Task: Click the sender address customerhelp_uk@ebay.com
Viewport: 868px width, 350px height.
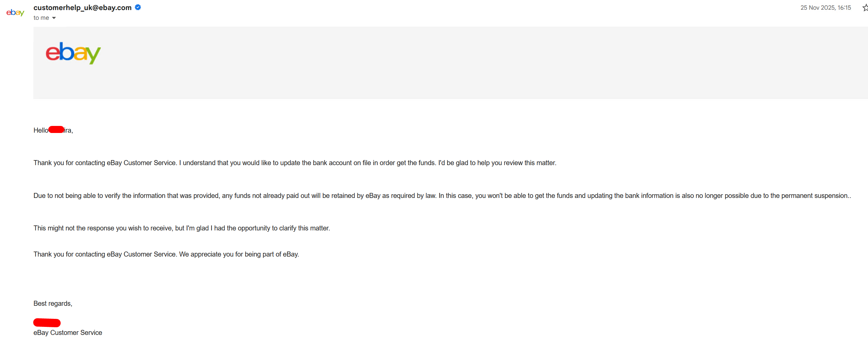Action: 82,7
